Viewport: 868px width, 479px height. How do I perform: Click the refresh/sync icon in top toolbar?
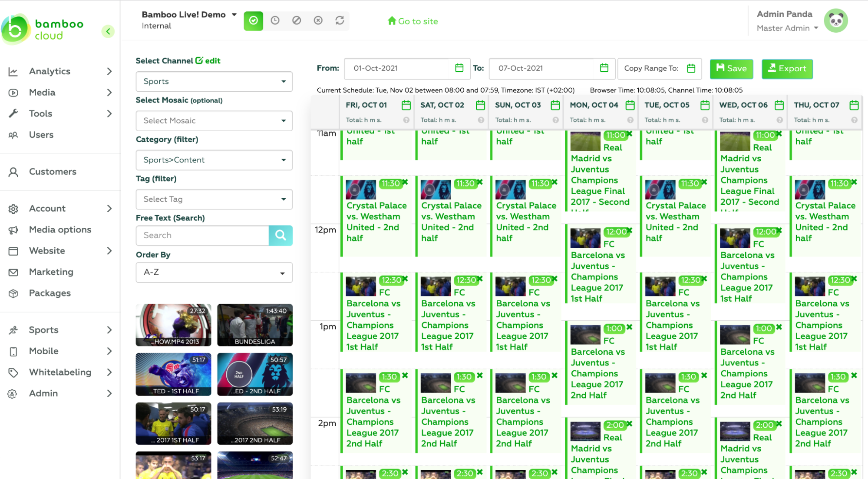point(340,21)
